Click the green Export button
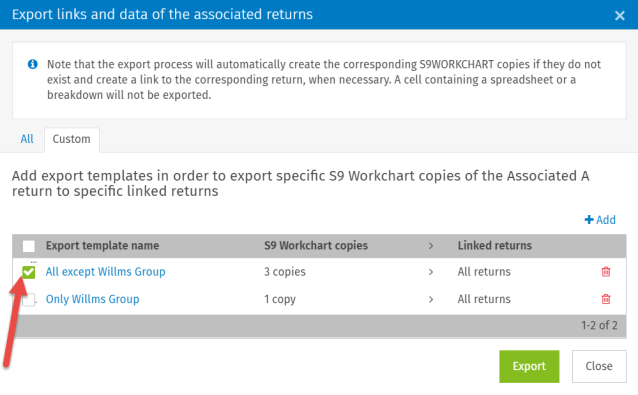This screenshot has width=638, height=395. [529, 366]
